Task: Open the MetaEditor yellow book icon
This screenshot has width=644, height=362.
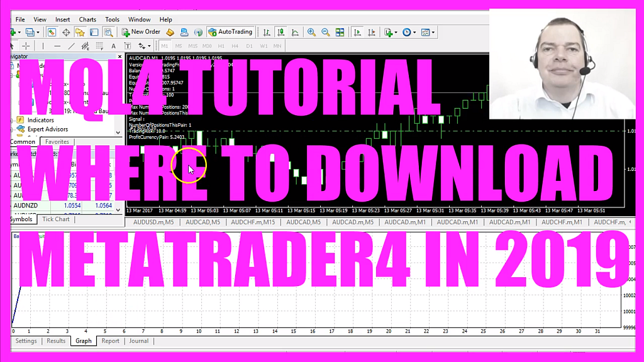Action: pos(170,32)
